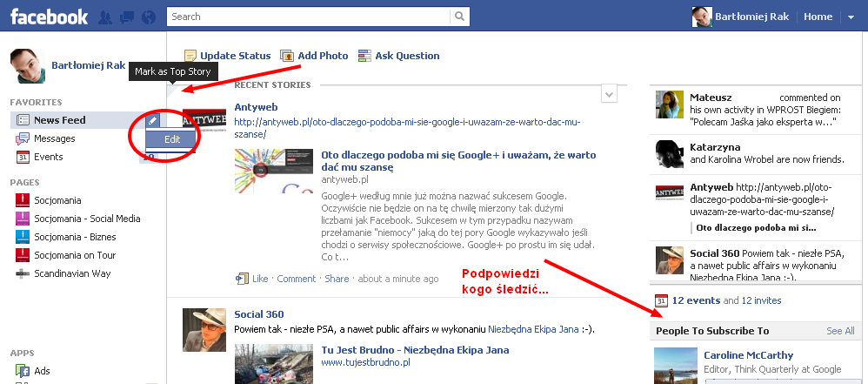Click Events calendar icon in sidebar

pyautogui.click(x=23, y=157)
